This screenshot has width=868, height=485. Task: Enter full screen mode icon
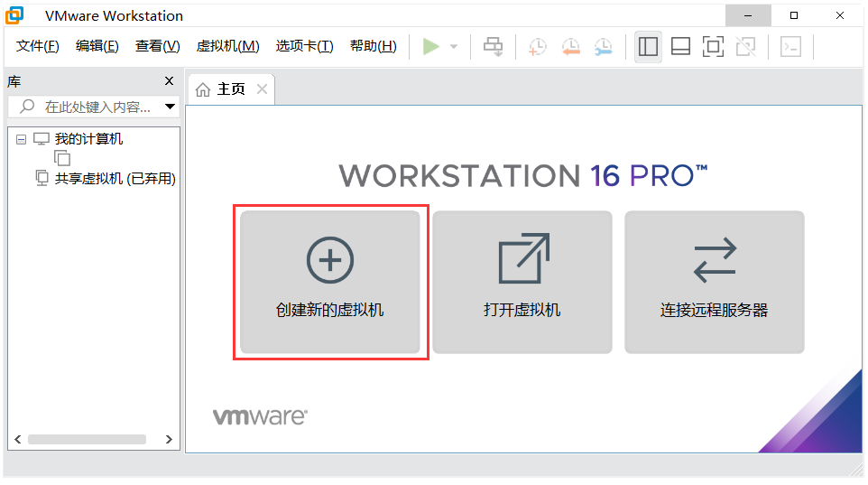coord(713,47)
